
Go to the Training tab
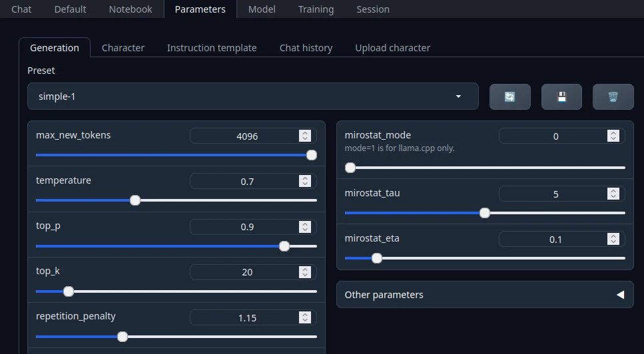pyautogui.click(x=316, y=9)
